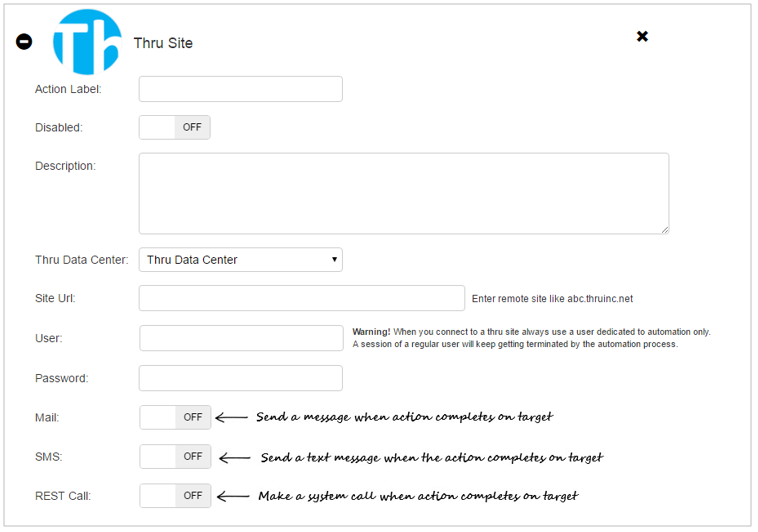Viewport: 758px width, 532px height.
Task: Switch on the REST Call toggle
Action: (175, 496)
